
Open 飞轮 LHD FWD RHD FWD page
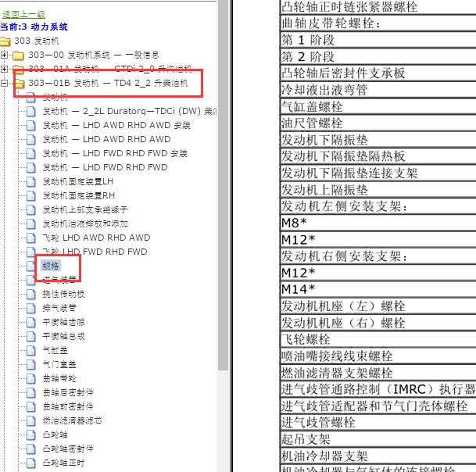pyautogui.click(x=95, y=252)
